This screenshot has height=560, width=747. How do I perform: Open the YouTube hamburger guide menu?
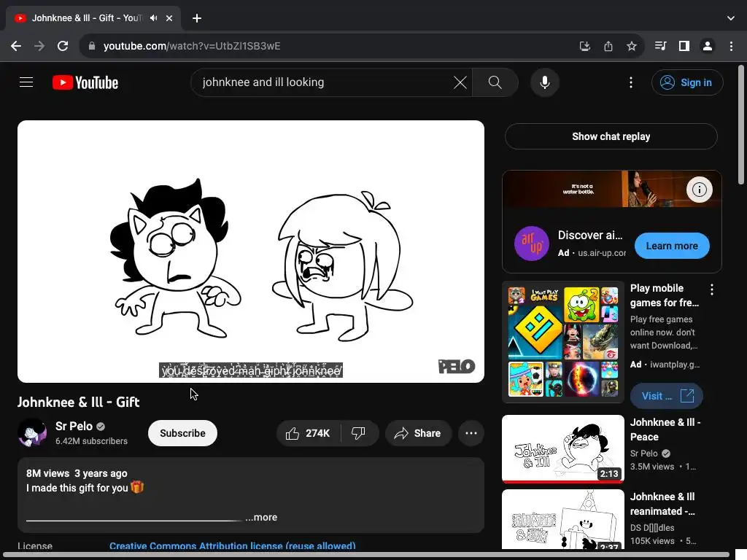pos(26,82)
